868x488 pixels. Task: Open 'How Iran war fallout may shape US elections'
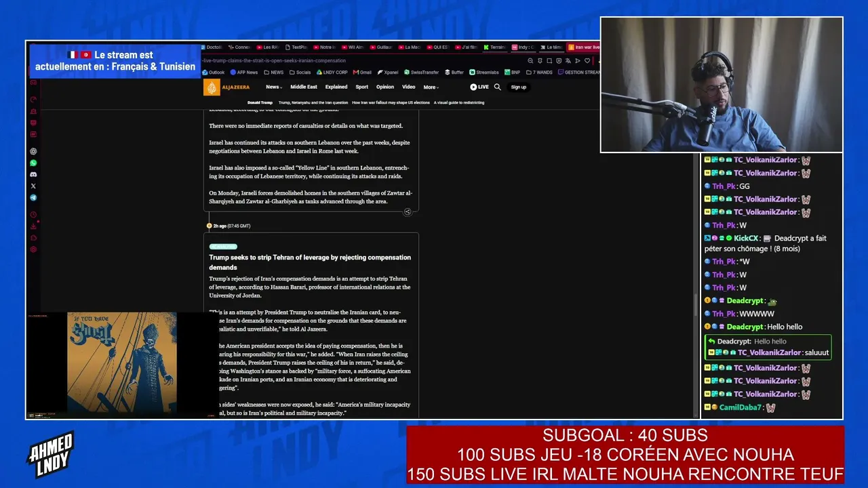coord(391,102)
